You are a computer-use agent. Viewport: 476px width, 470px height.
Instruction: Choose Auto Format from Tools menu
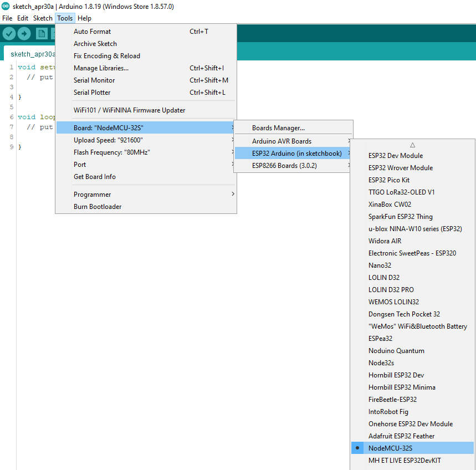pyautogui.click(x=146, y=32)
